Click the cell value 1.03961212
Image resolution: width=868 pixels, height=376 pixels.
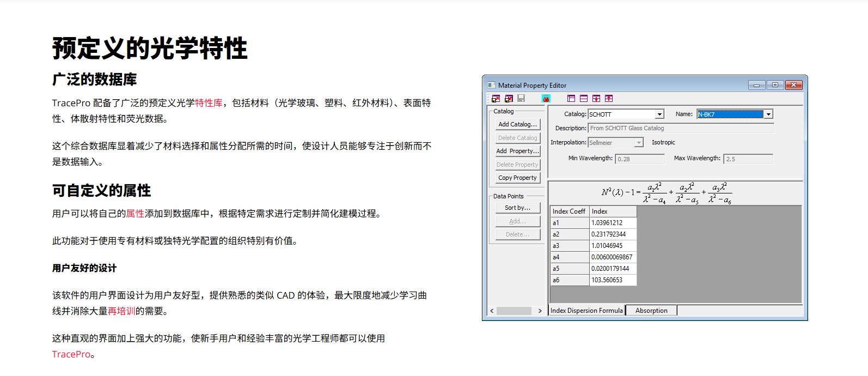point(613,223)
